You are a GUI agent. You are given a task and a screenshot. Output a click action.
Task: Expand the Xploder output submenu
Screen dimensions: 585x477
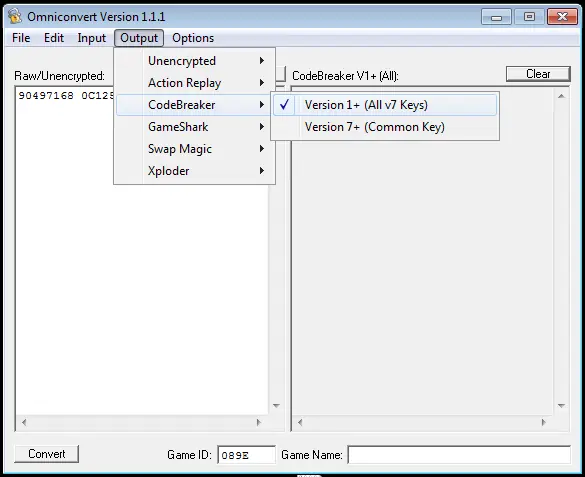click(195, 171)
